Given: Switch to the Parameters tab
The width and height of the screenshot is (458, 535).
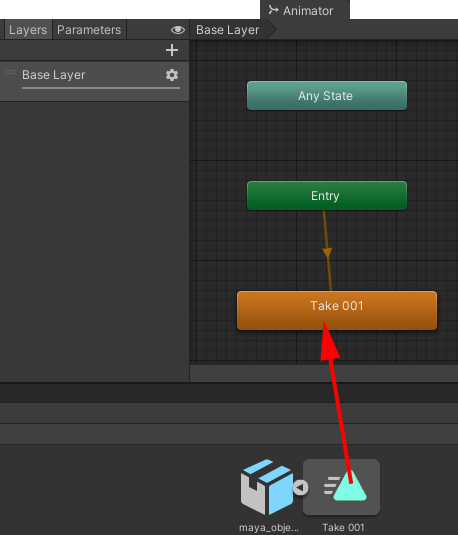Looking at the screenshot, I should click(x=89, y=30).
